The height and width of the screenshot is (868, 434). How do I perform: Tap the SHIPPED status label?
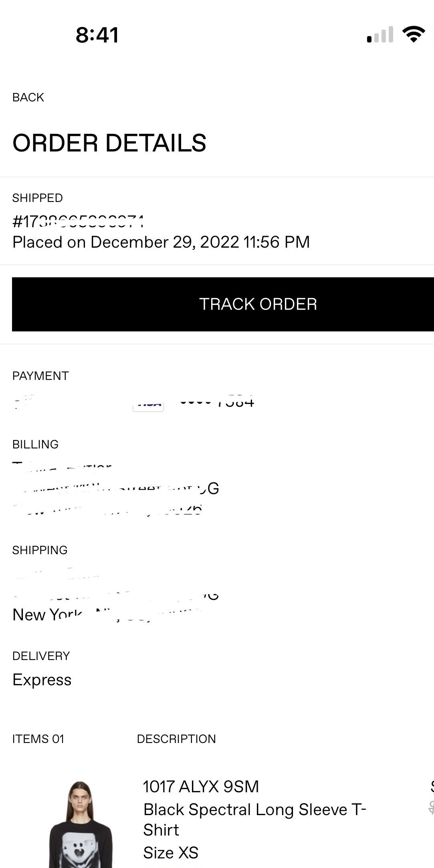[38, 198]
